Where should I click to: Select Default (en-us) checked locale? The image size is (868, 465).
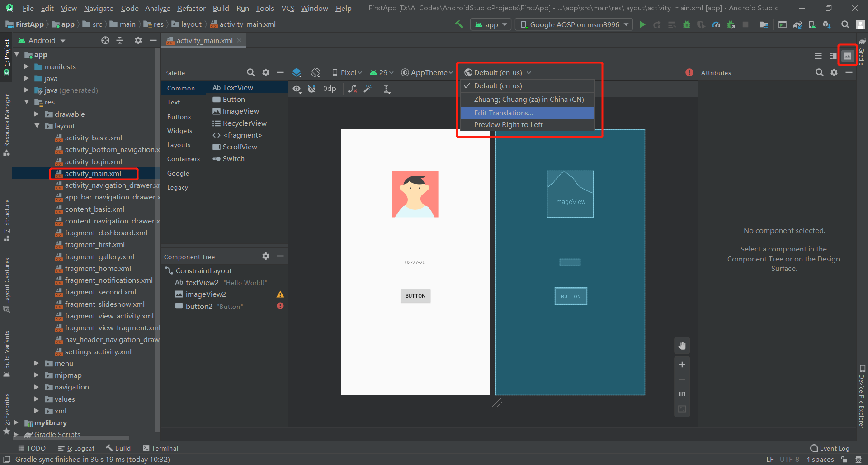pos(528,86)
